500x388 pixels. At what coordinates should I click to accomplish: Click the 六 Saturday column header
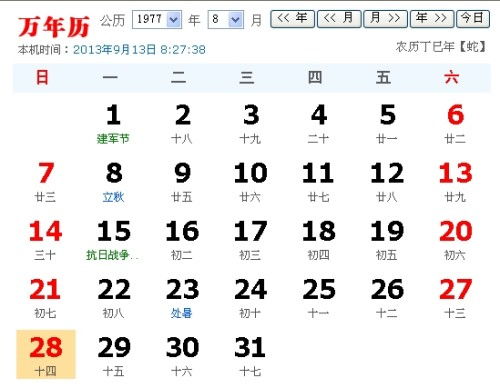tap(452, 78)
